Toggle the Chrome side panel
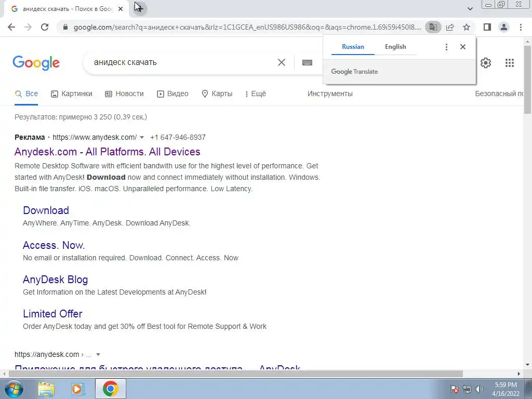This screenshot has height=399, width=532. pyautogui.click(x=487, y=27)
